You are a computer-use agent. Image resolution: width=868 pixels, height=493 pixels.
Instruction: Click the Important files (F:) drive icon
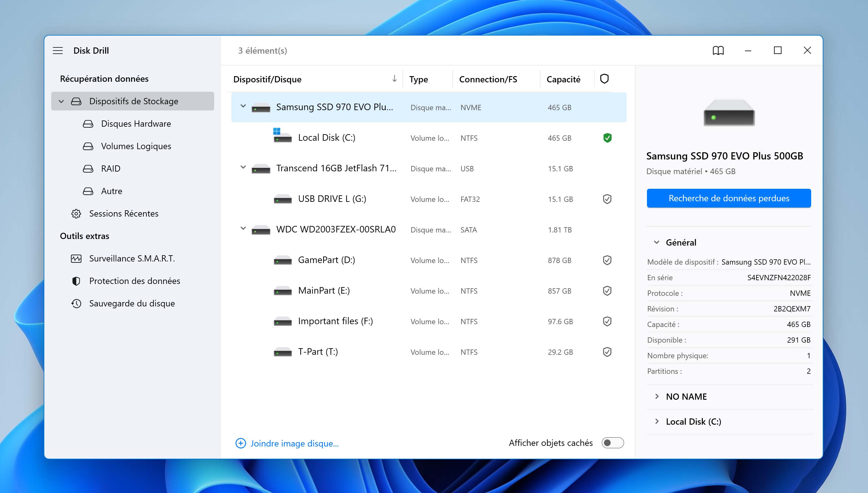click(283, 321)
